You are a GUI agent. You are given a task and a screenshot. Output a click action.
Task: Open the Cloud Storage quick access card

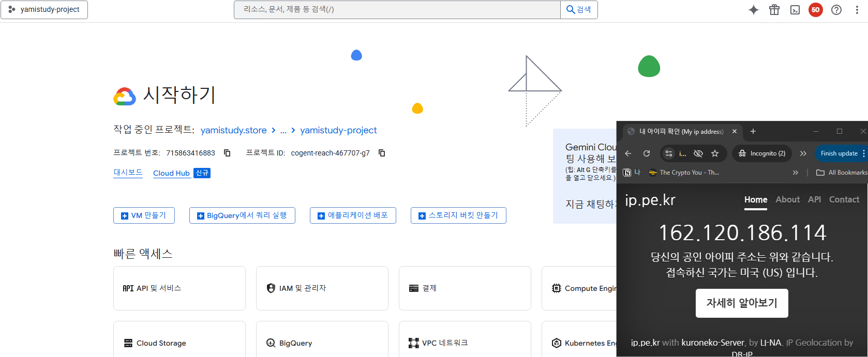[x=179, y=339]
